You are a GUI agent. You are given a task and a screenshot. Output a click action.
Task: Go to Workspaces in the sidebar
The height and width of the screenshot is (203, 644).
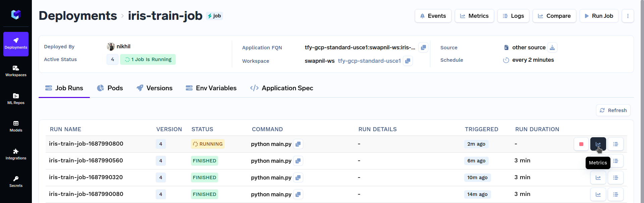(x=16, y=71)
